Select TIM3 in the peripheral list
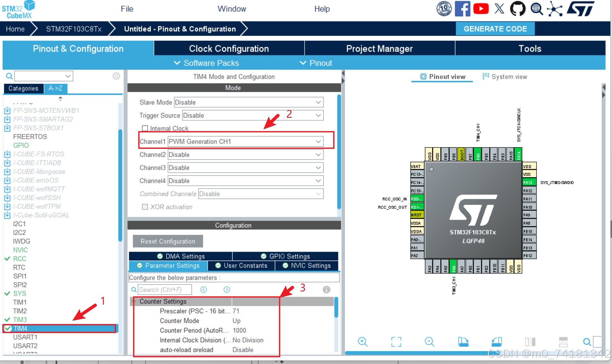 (20, 319)
